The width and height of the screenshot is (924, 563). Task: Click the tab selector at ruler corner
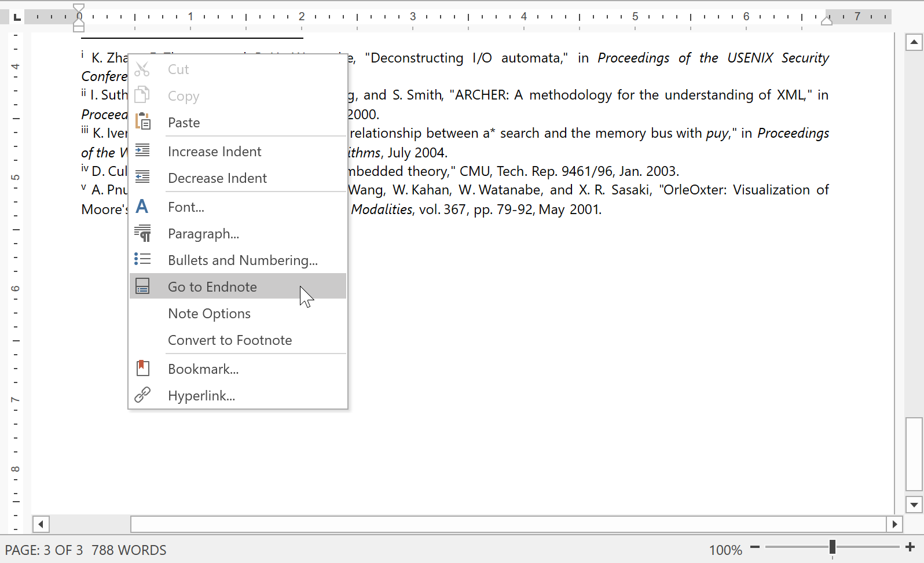coord(17,17)
